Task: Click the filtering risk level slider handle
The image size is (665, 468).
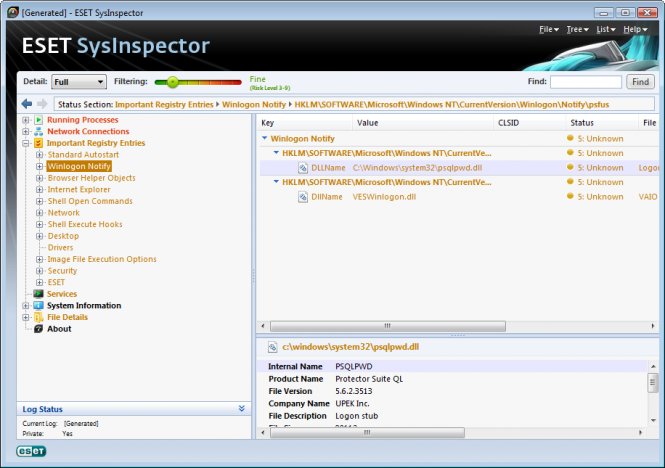Action: (x=173, y=82)
